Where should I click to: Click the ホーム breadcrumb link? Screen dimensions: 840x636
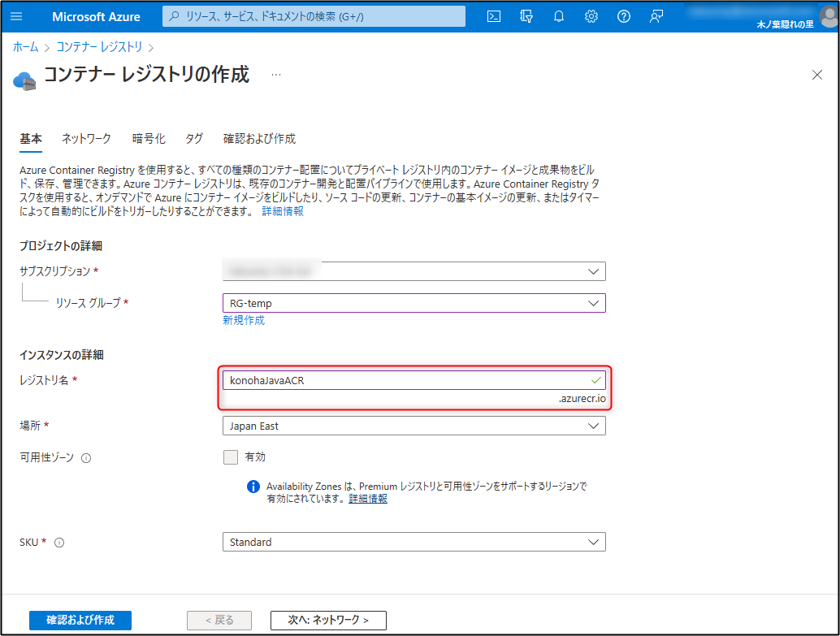pyautogui.click(x=26, y=47)
